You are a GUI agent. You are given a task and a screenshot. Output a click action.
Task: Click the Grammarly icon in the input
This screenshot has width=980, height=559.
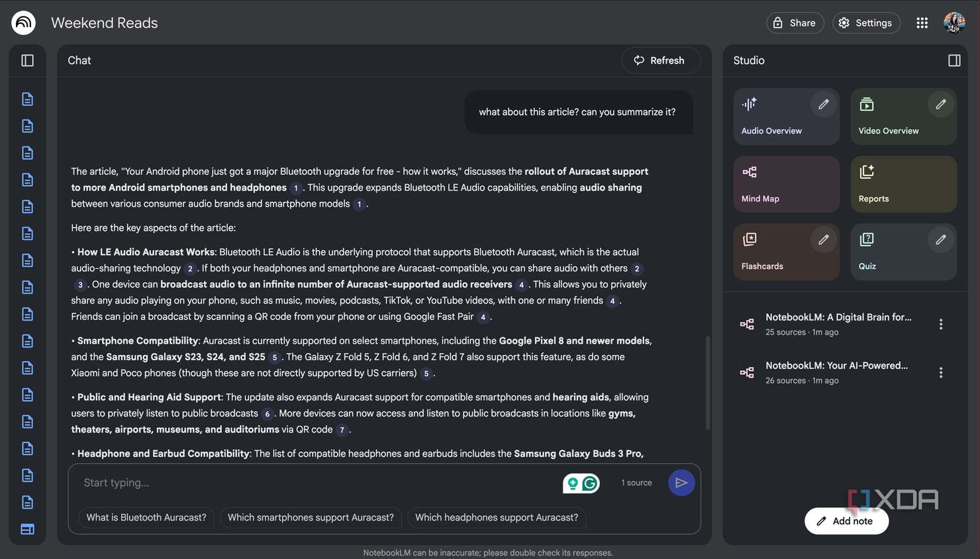tap(589, 483)
